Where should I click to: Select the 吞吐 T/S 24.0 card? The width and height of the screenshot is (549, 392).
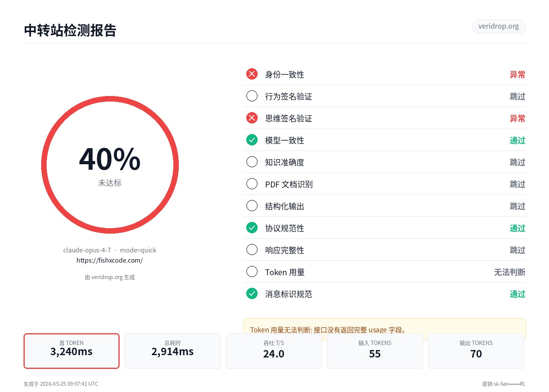point(274,351)
